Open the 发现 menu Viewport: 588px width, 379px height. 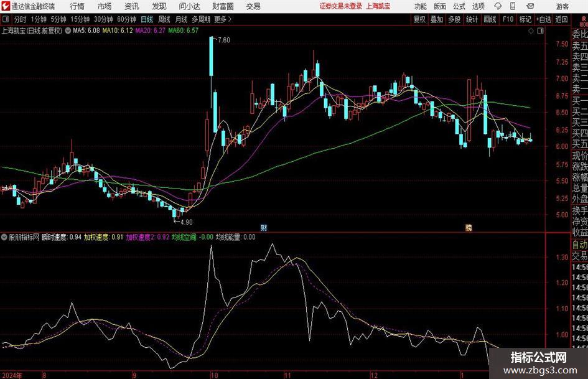point(159,6)
